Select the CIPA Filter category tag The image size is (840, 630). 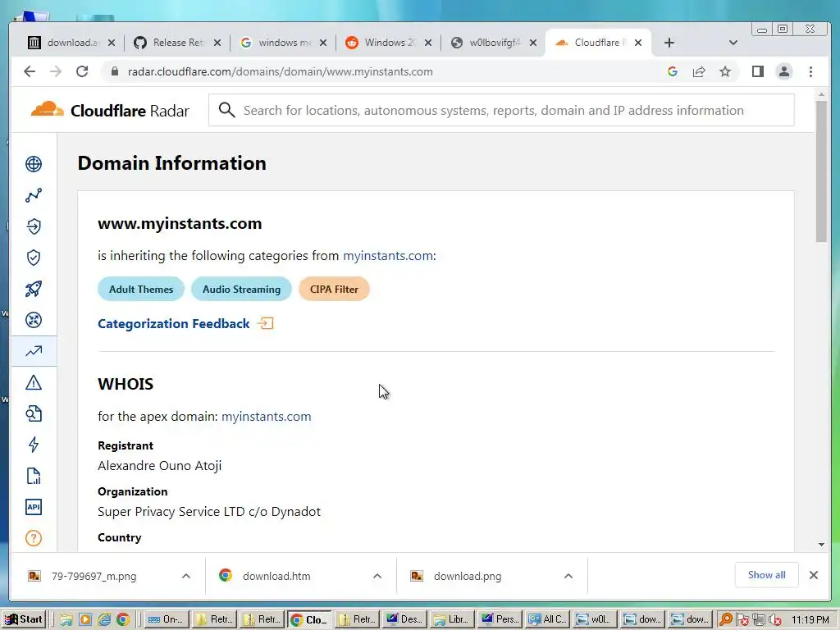[334, 290]
